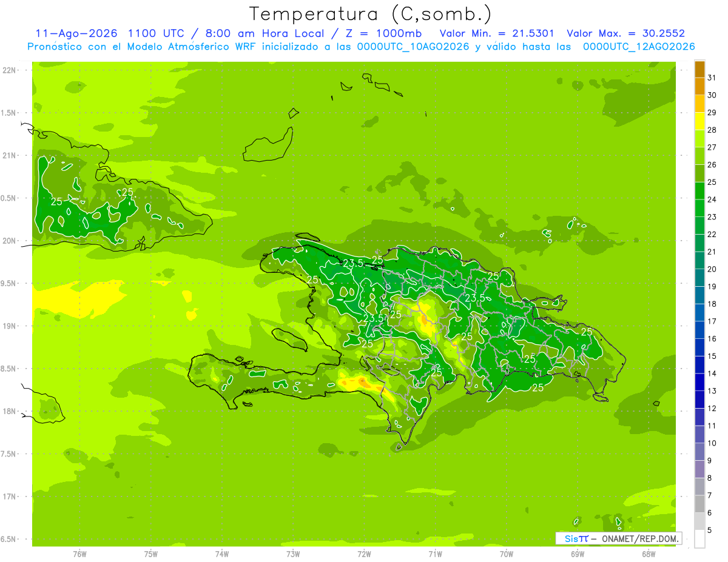The image size is (728, 562).
Task: Select the yellow 28 degree legend swatch
Action: click(699, 121)
